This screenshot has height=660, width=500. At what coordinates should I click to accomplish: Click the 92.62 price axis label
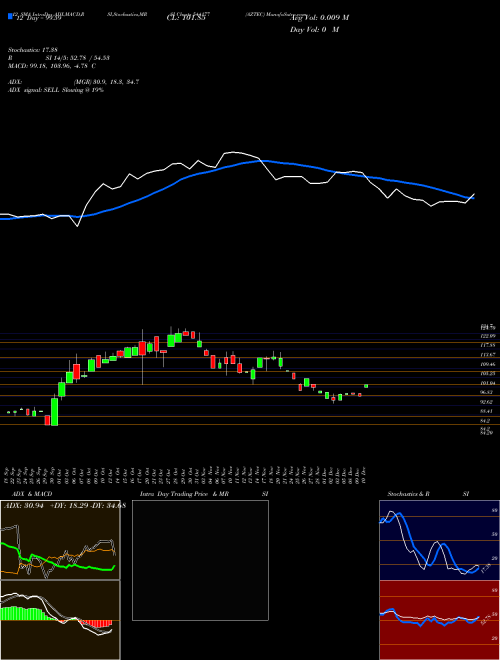[x=487, y=402]
